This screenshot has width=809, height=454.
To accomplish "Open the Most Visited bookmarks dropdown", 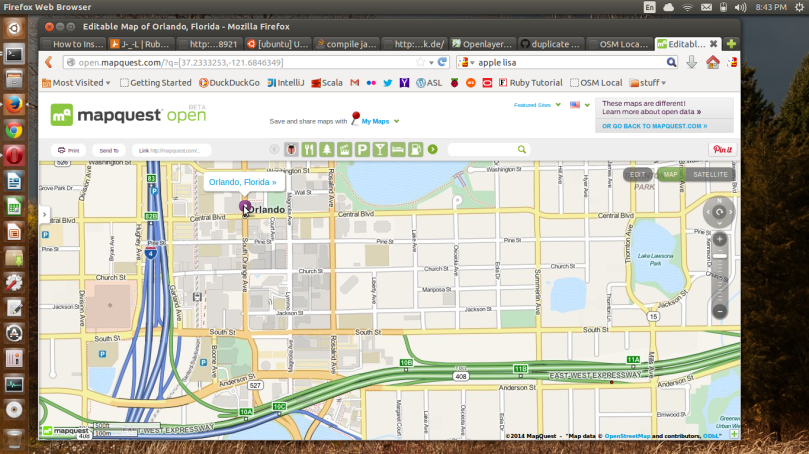I will tap(76, 83).
